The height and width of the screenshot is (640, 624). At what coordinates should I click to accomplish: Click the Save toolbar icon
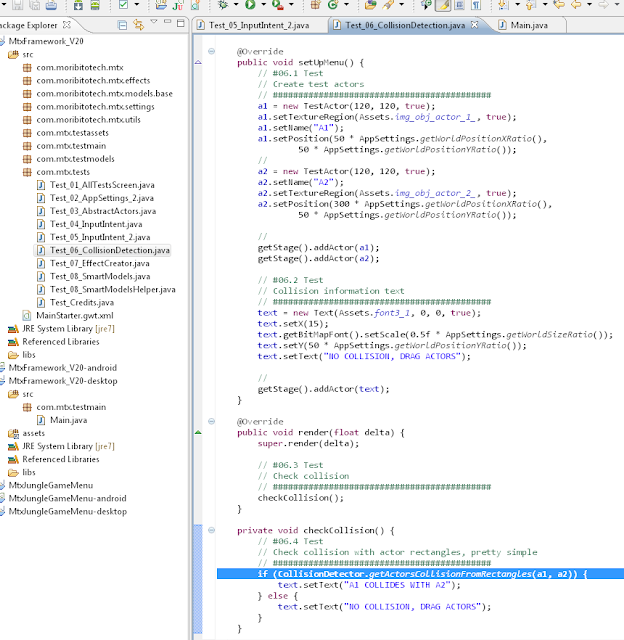17,4
